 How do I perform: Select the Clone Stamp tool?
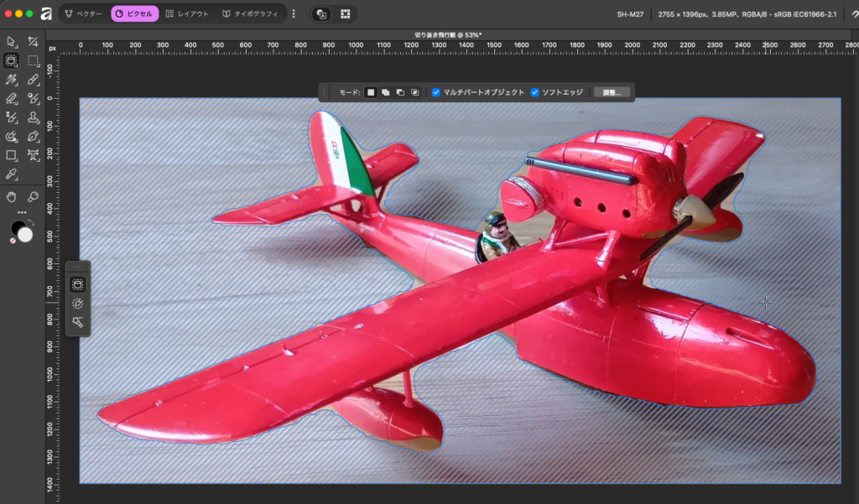coord(33,117)
